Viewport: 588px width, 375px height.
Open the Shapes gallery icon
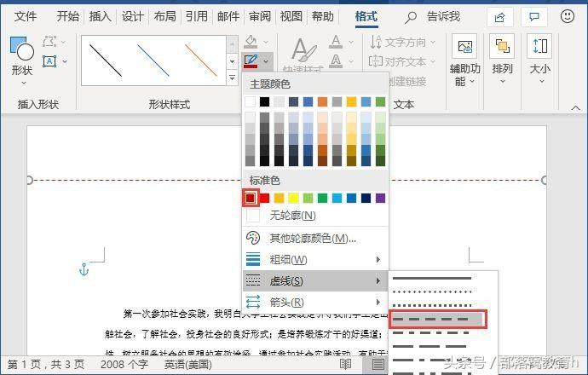pos(22,49)
